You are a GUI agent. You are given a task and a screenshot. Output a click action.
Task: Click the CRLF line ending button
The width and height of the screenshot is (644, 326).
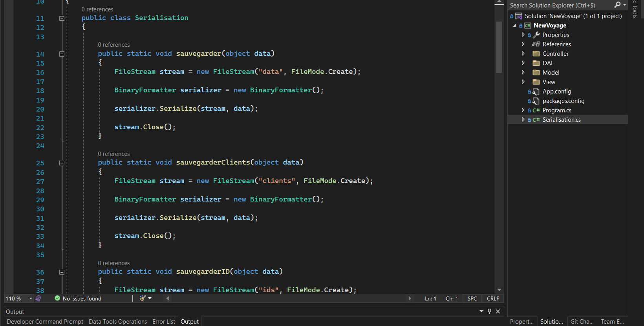(493, 299)
